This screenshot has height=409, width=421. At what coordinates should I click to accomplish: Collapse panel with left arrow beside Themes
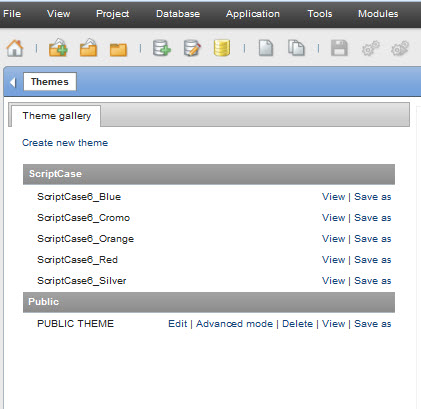pyautogui.click(x=13, y=82)
